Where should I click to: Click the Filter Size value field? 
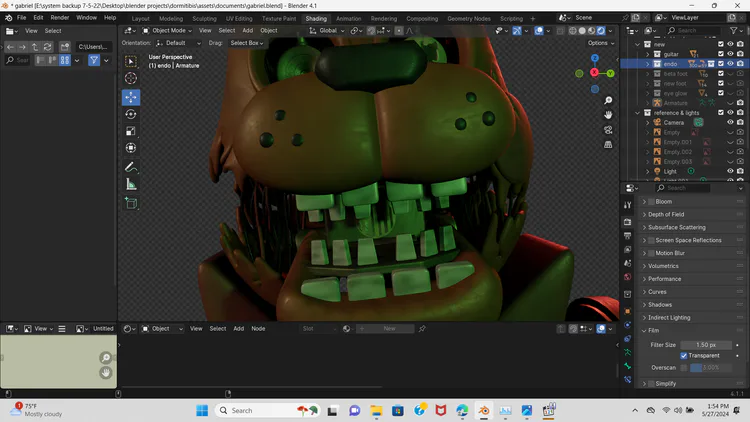pos(706,345)
